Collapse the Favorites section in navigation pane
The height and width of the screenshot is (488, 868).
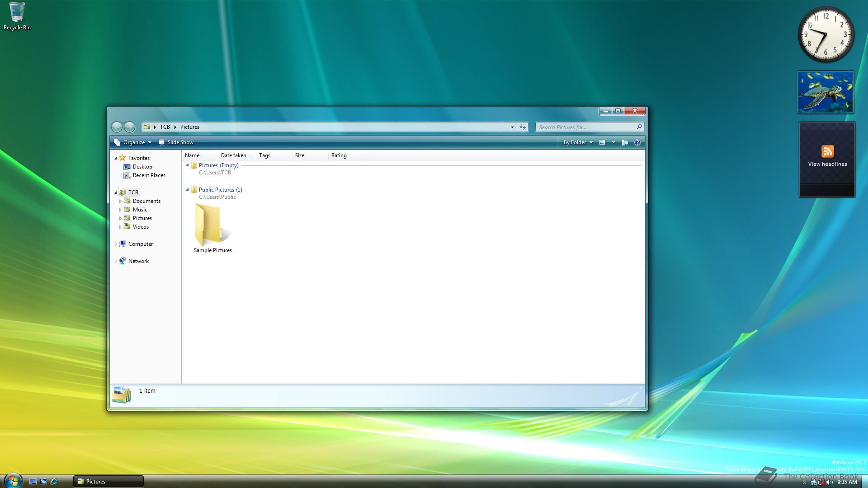pyautogui.click(x=116, y=158)
